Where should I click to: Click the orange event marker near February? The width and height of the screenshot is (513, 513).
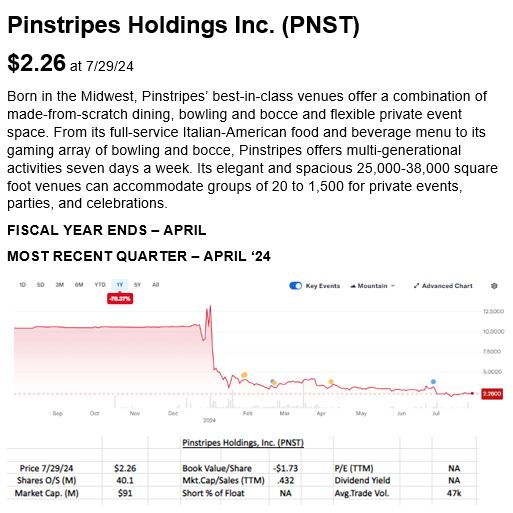(x=244, y=375)
